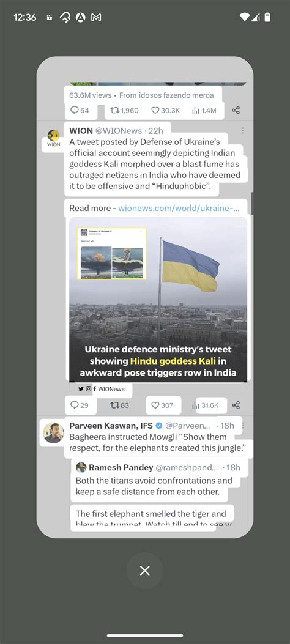Open the 1.4M view stats icon
The height and width of the screenshot is (644, 290).
196,110
